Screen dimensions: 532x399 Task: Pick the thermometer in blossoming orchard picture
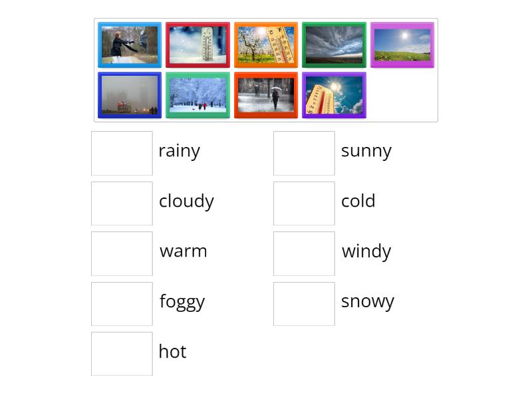[266, 45]
